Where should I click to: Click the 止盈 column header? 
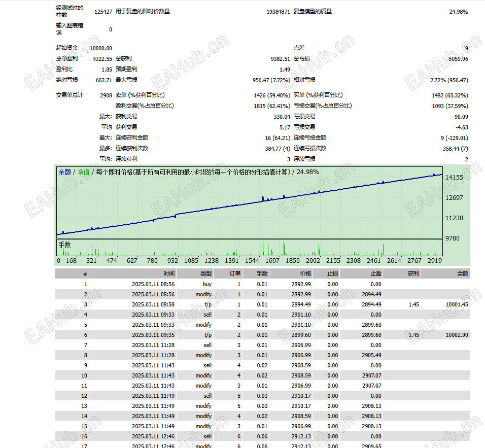(376, 273)
